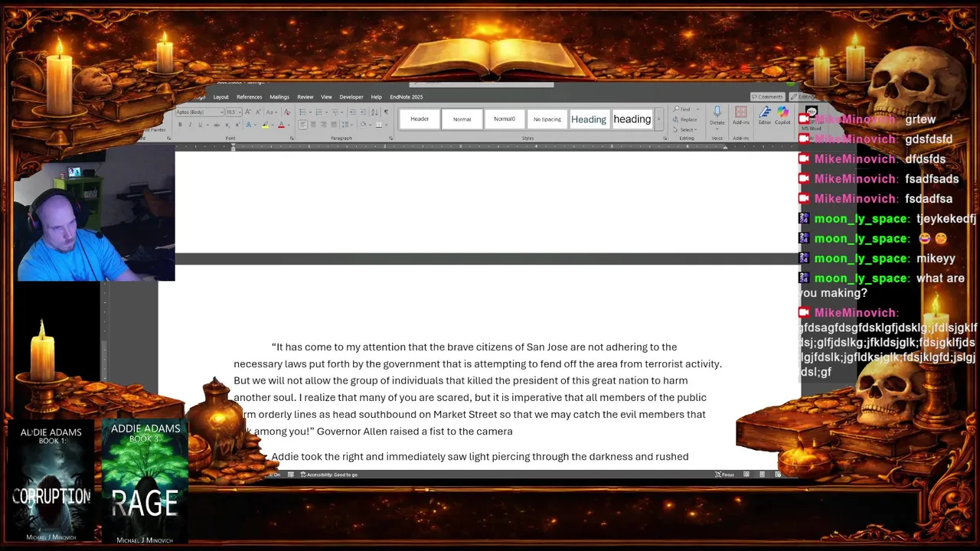Image resolution: width=980 pixels, height=551 pixels.
Task: Apply the Normal style
Action: 462,119
